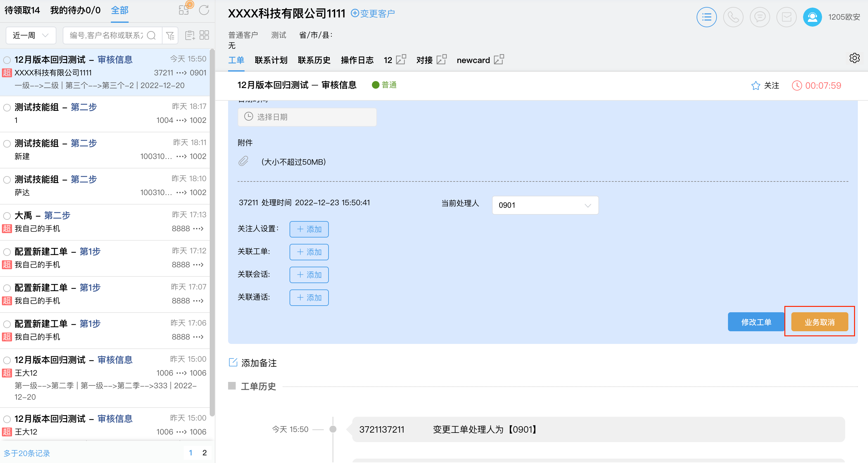Switch to the 联系历史 tab
The width and height of the screenshot is (868, 463).
point(314,60)
